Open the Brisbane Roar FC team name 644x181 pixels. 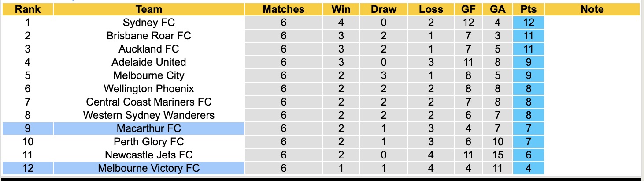point(149,36)
